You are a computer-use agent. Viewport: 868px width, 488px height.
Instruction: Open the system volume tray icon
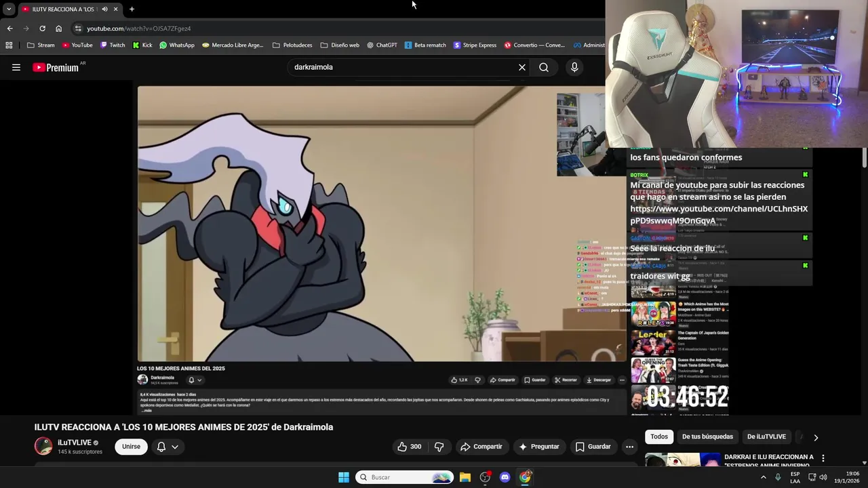[x=823, y=477]
